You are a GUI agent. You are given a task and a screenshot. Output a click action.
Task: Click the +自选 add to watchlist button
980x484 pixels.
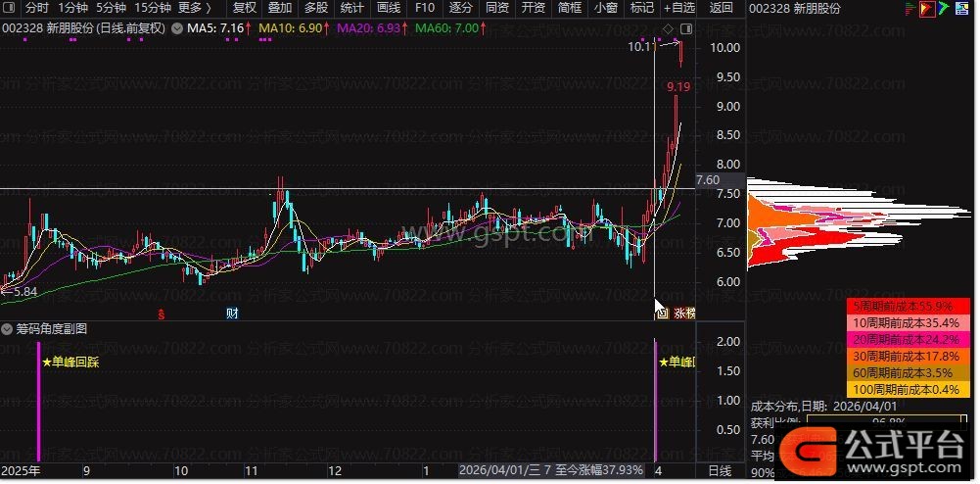tap(677, 8)
